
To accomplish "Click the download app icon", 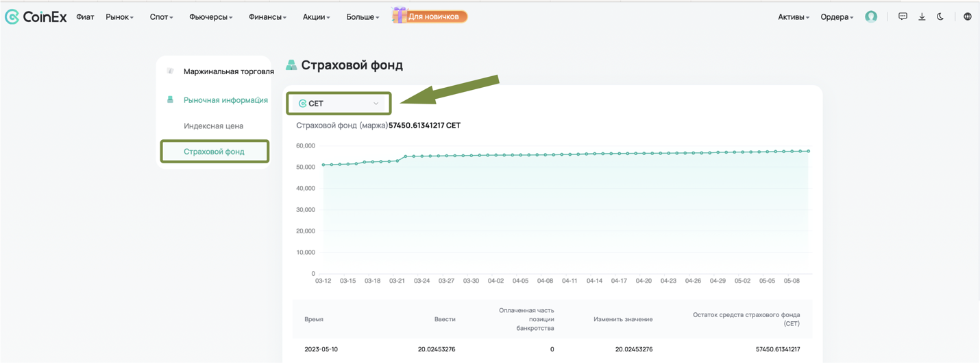I will (x=922, y=16).
